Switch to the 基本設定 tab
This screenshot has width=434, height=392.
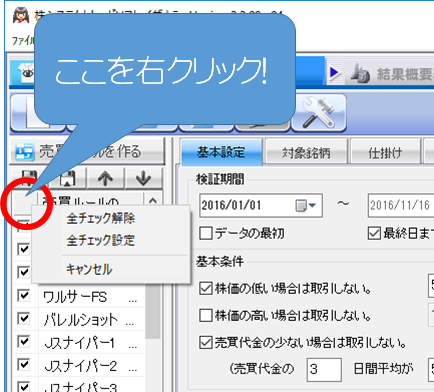click(x=221, y=152)
